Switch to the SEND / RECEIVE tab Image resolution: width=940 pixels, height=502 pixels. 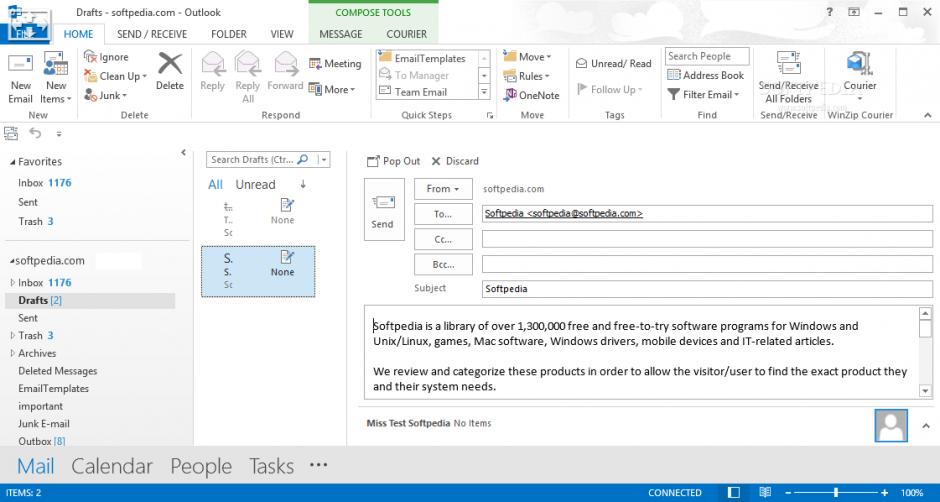(152, 34)
